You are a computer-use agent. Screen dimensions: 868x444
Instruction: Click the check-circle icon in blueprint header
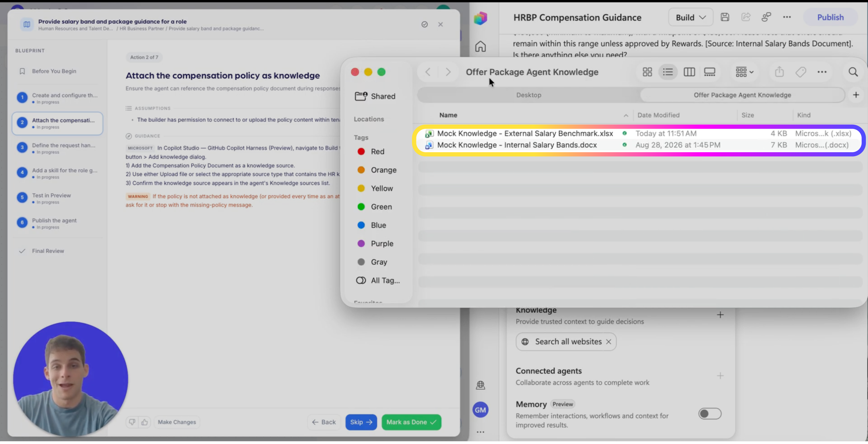425,24
